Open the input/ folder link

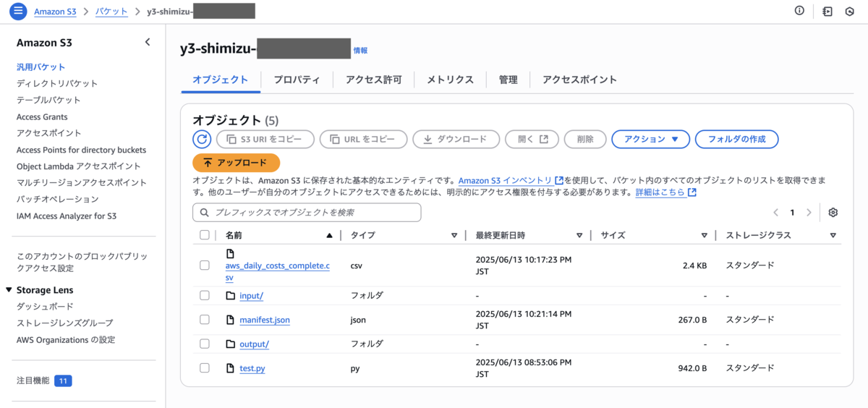pyautogui.click(x=251, y=296)
